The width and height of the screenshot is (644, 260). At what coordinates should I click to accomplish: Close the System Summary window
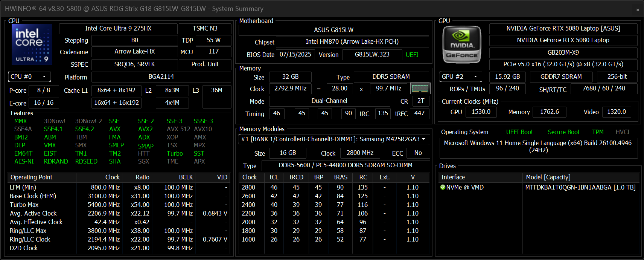[x=638, y=10]
